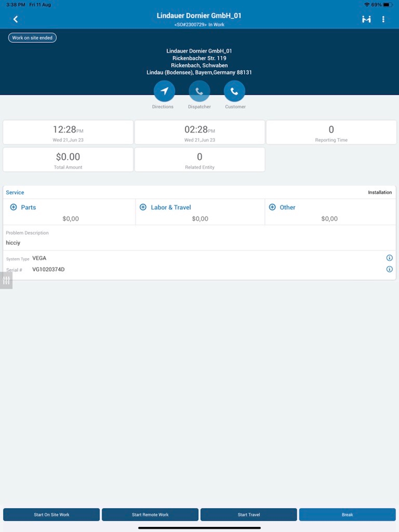
Task: Tap the Break button
Action: (x=347, y=514)
